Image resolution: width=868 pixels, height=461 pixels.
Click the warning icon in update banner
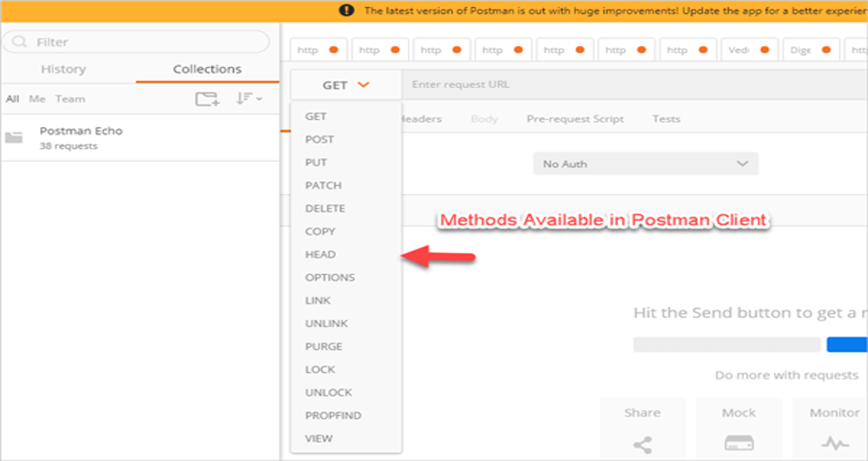click(x=346, y=10)
